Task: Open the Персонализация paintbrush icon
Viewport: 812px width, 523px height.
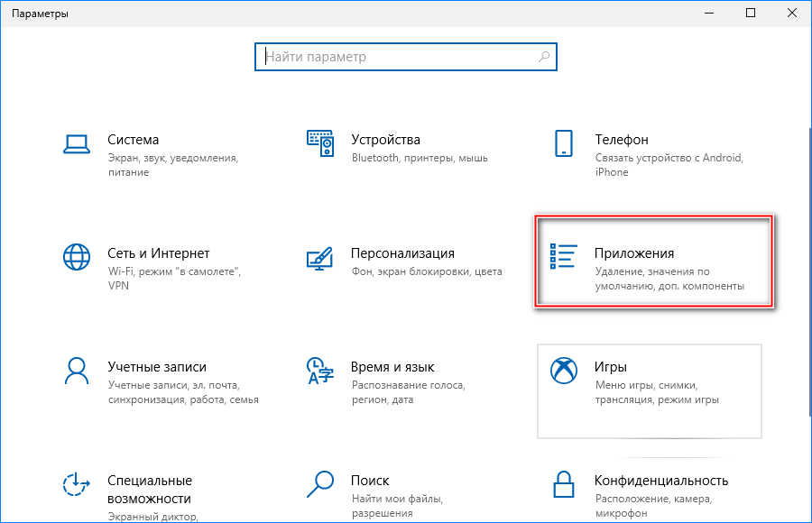Action: click(x=320, y=256)
